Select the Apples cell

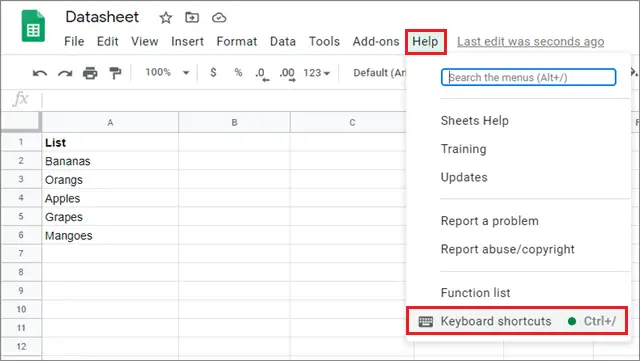pos(110,198)
